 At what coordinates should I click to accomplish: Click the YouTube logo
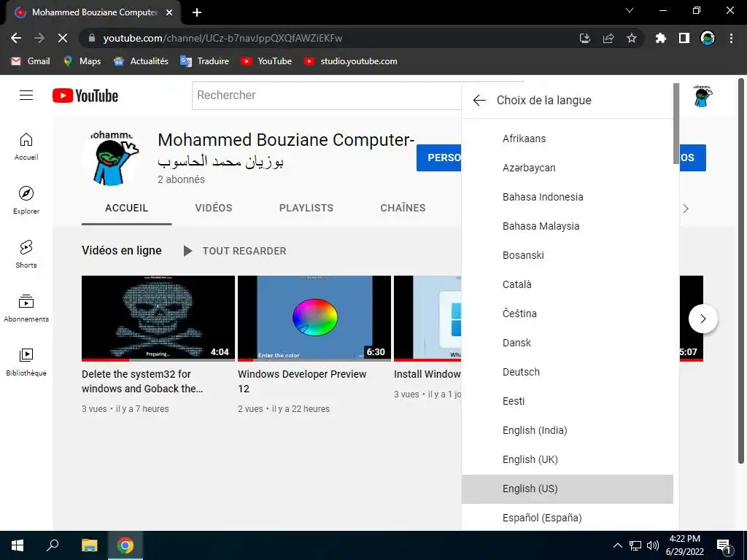click(85, 96)
